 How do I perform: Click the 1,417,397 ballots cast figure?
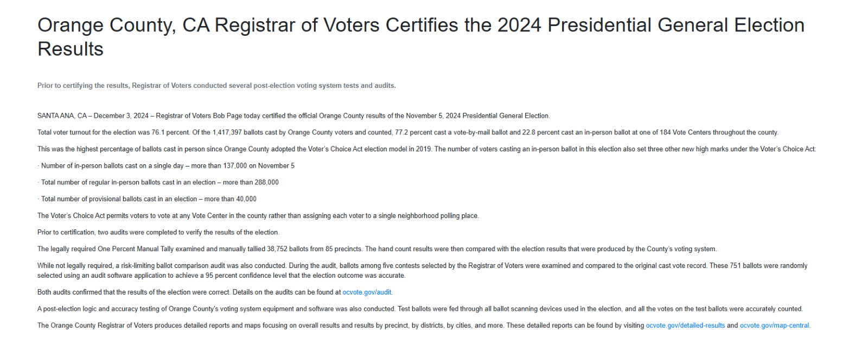(228, 132)
